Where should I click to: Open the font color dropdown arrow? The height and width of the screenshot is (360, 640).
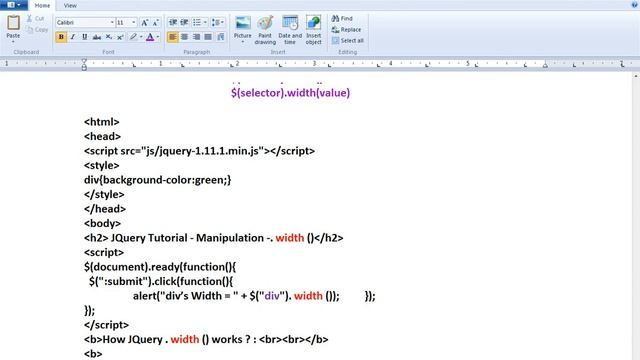pyautogui.click(x=158, y=37)
